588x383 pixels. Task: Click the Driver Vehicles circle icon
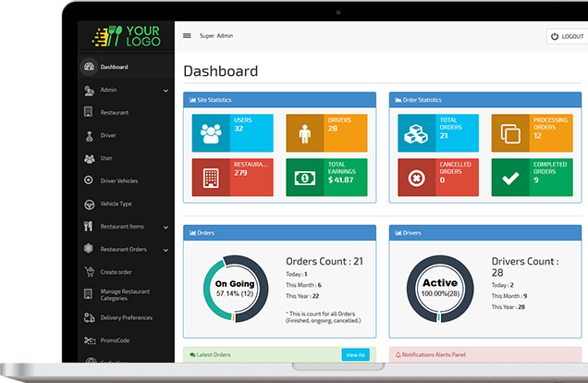[x=89, y=180]
